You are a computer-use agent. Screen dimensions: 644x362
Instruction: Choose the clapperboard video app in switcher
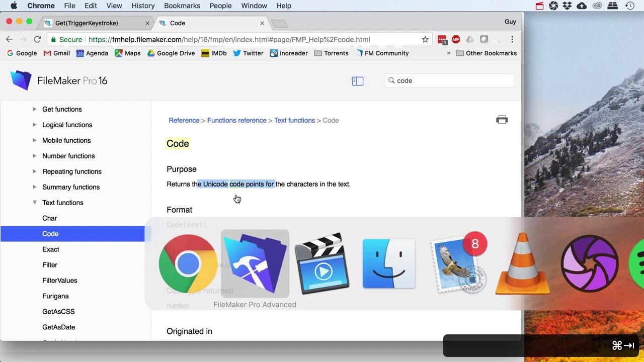pos(322,264)
